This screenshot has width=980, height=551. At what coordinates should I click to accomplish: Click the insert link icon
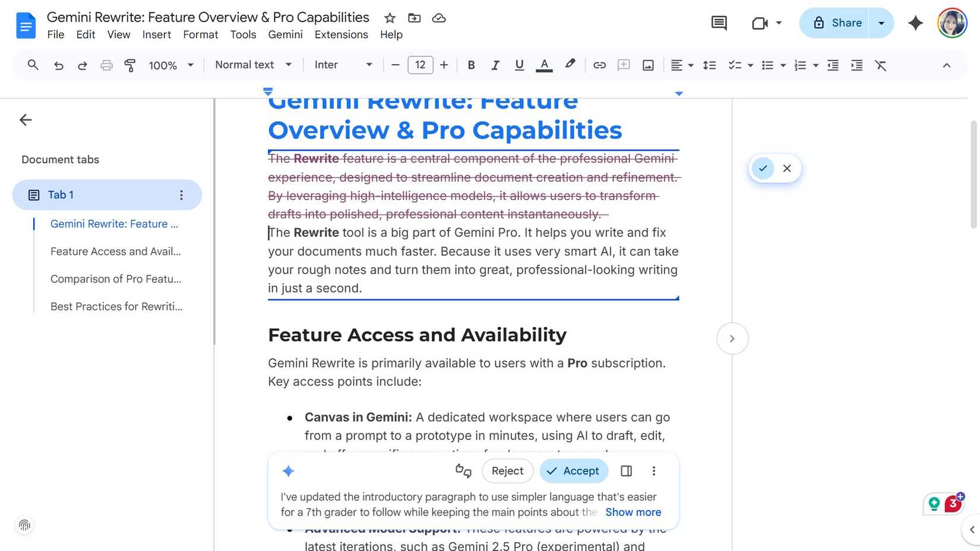click(x=599, y=65)
